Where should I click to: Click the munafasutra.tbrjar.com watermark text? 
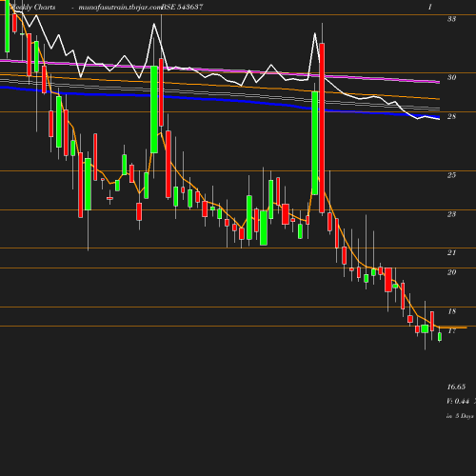tap(120, 7)
